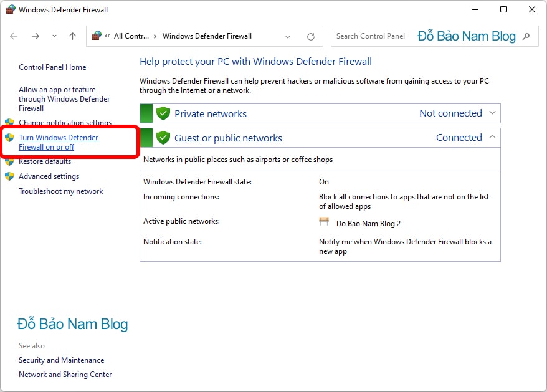This screenshot has width=547, height=392.
Task: Collapse the Guest or public networks section
Action: 492,137
